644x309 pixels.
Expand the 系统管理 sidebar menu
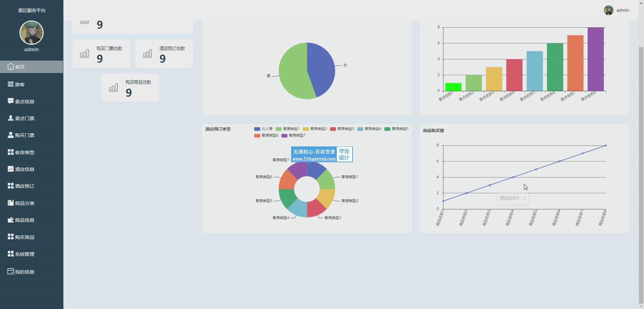click(x=24, y=254)
